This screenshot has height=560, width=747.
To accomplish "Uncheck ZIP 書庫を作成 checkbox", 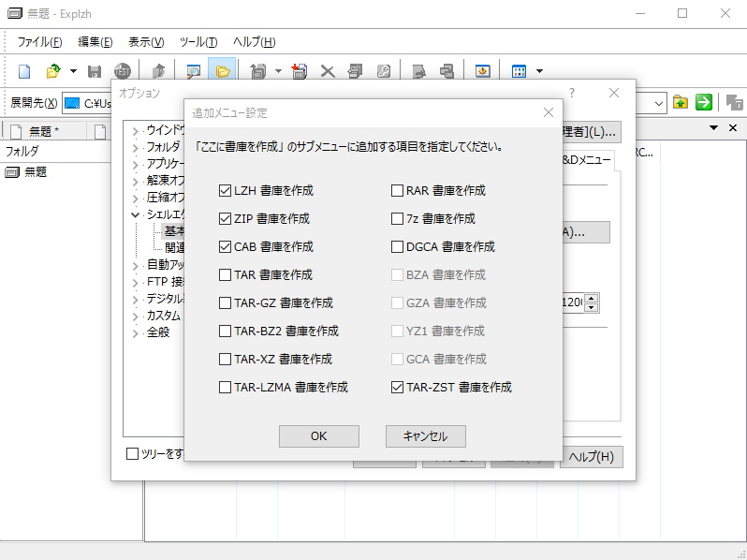I will pos(225,219).
